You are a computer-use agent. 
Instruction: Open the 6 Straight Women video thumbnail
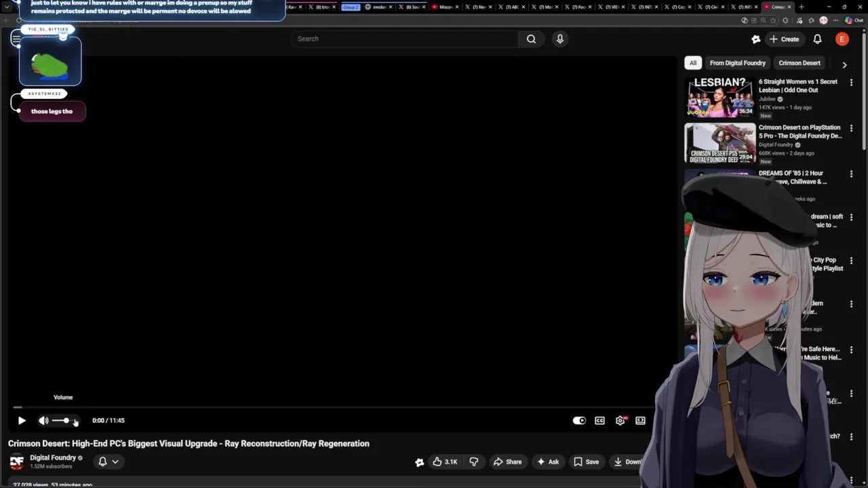[x=720, y=97]
